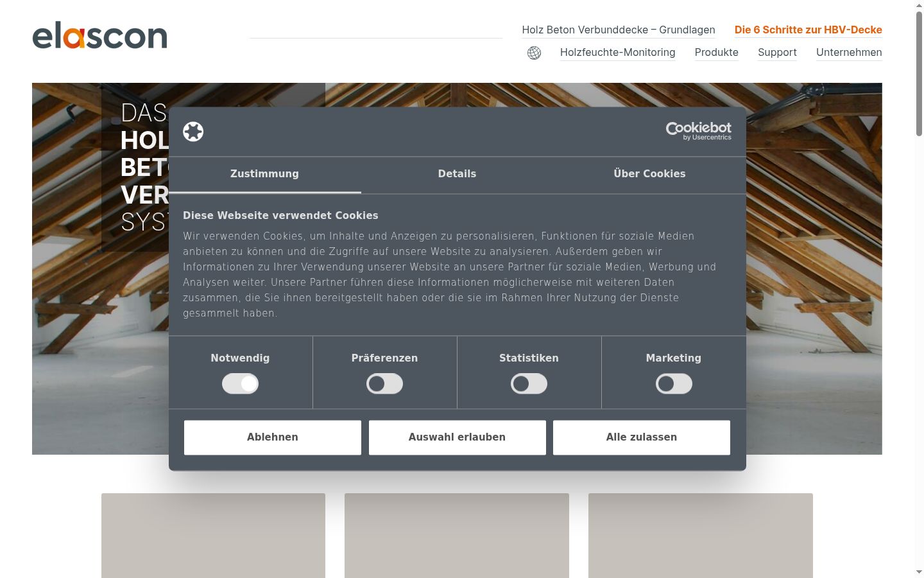Click the scrollbar down arrow
The image size is (924, 578).
coord(919,572)
